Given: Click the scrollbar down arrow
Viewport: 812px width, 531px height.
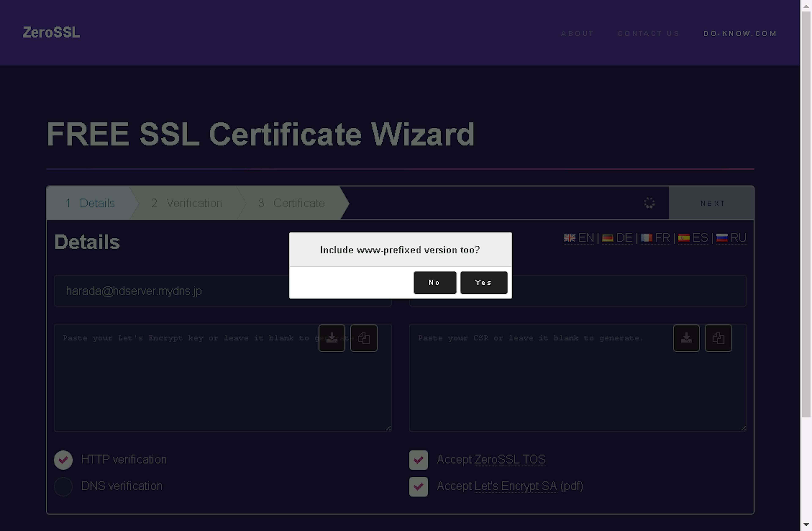Looking at the screenshot, I should pos(806,525).
